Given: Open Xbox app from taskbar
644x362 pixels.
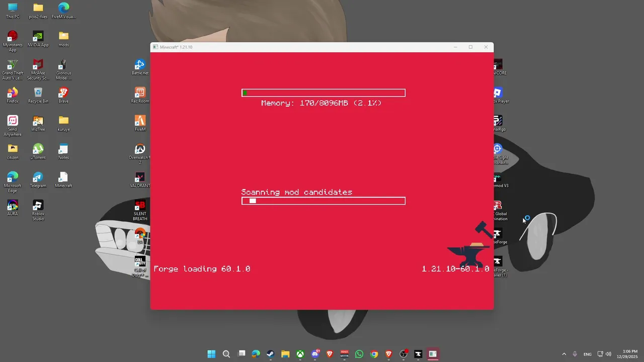Looking at the screenshot, I should click(x=300, y=354).
